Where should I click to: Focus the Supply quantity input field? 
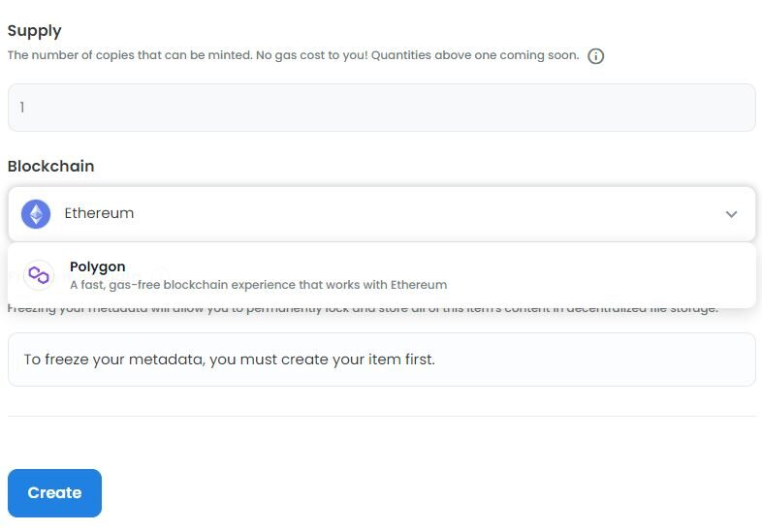381,108
